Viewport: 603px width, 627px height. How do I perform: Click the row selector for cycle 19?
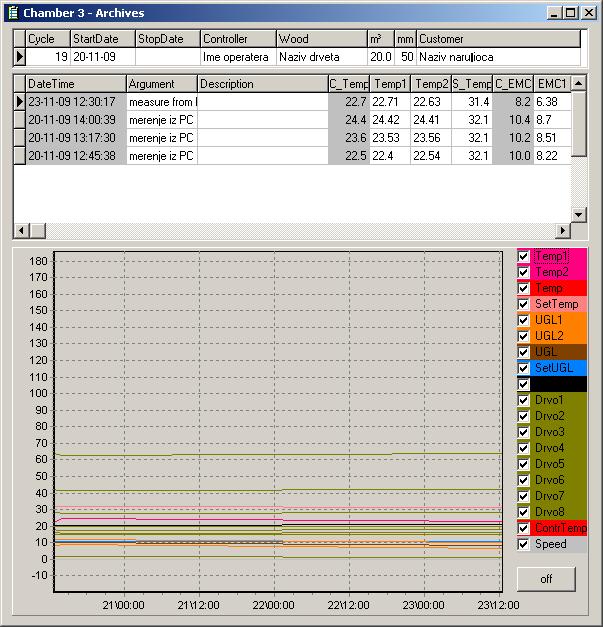pos(20,57)
